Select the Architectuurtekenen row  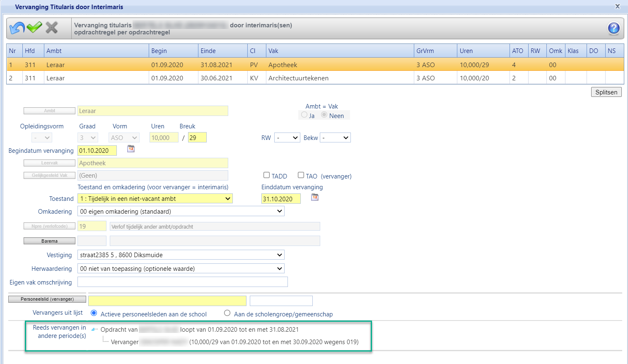coord(315,78)
